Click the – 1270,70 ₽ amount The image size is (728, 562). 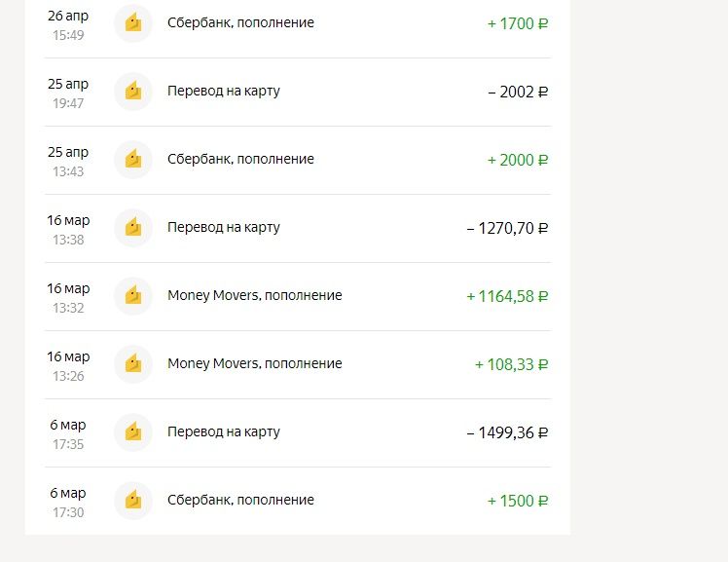(x=507, y=228)
